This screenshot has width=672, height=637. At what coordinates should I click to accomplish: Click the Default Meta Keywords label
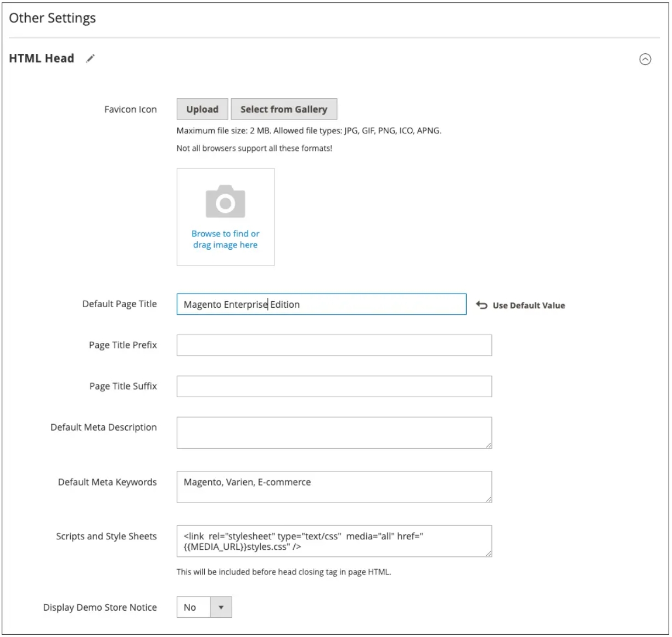[108, 482]
